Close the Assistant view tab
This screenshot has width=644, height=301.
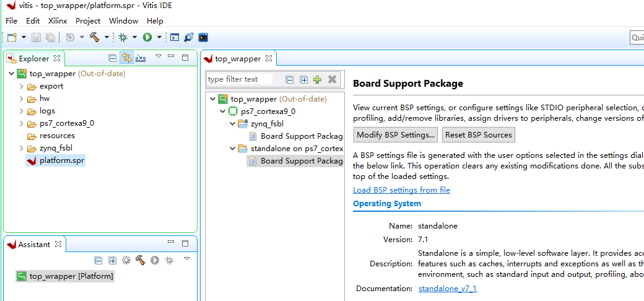pyautogui.click(x=58, y=244)
